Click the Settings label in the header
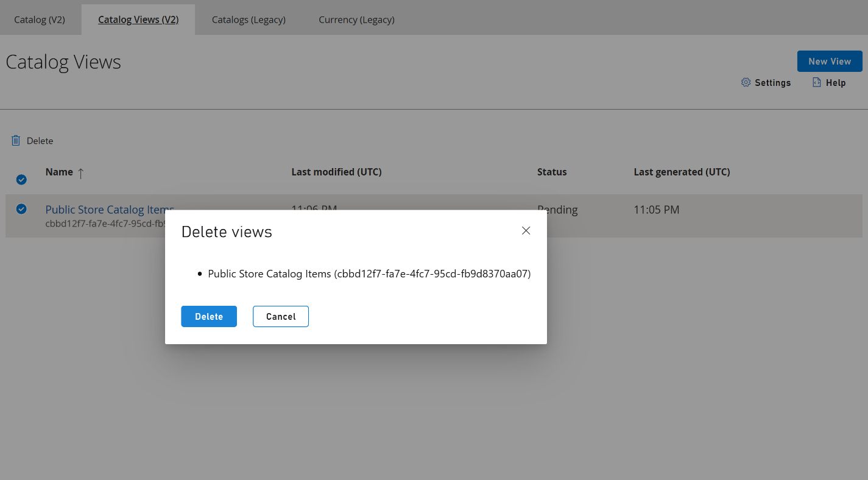 click(x=772, y=83)
